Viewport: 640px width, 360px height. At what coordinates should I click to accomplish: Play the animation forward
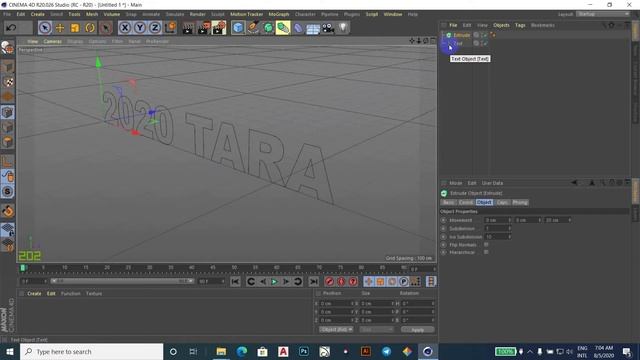click(274, 282)
